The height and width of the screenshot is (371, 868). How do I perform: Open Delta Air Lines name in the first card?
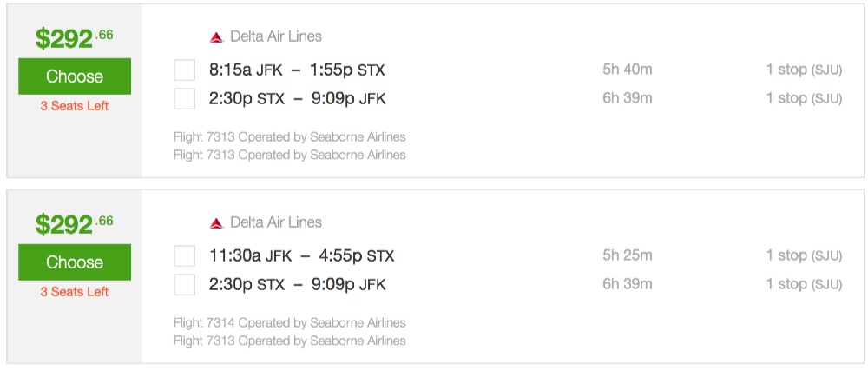[275, 36]
